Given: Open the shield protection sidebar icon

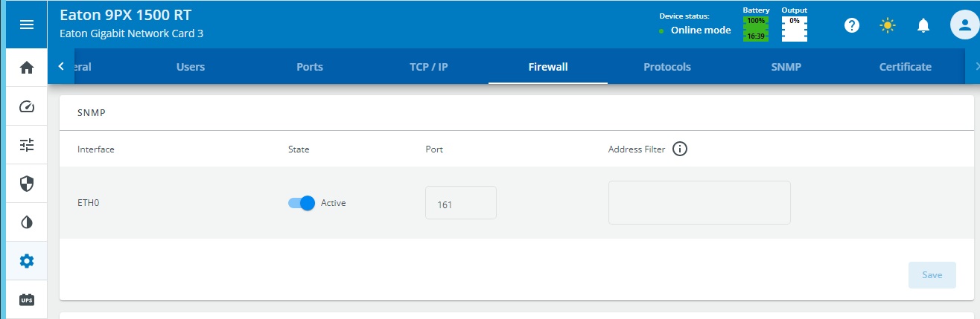Looking at the screenshot, I should tap(26, 184).
